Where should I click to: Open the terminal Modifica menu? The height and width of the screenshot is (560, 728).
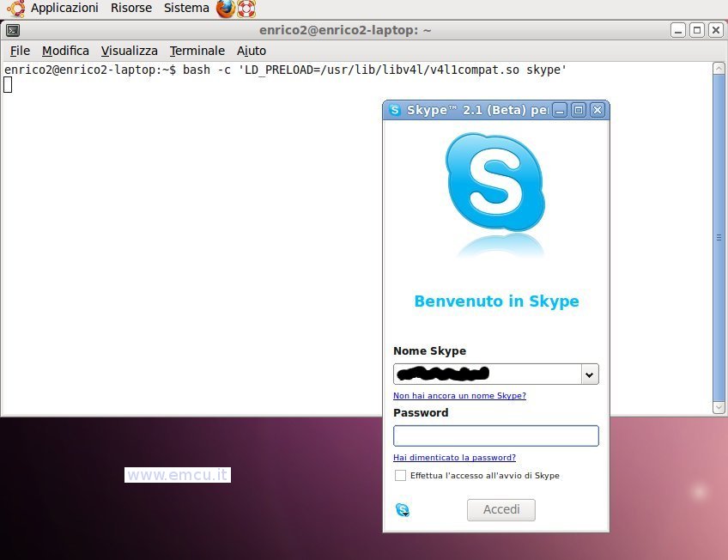pos(65,51)
